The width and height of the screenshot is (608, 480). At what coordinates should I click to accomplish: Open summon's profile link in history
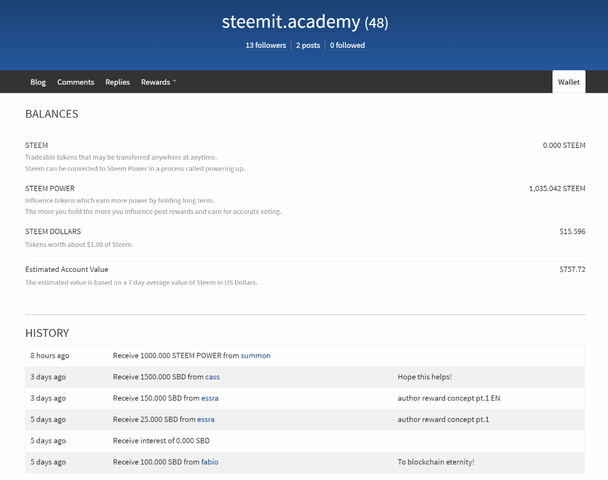coord(256,356)
